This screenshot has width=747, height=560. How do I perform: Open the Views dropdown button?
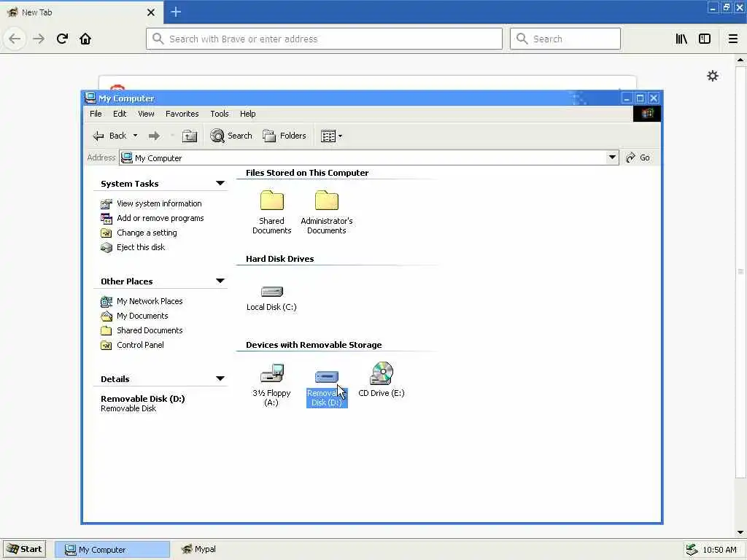(332, 136)
